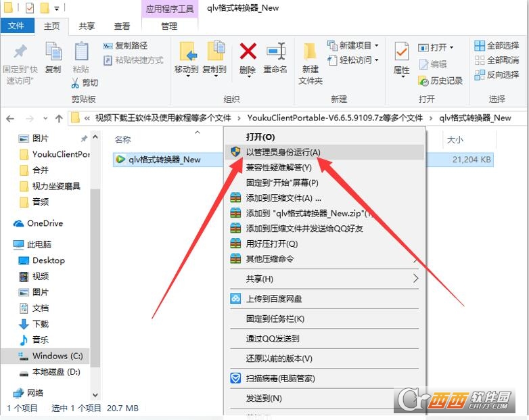Viewport: 529px width, 420px height.
Task: Choose 用好压打开(Q)
Action: (325, 243)
